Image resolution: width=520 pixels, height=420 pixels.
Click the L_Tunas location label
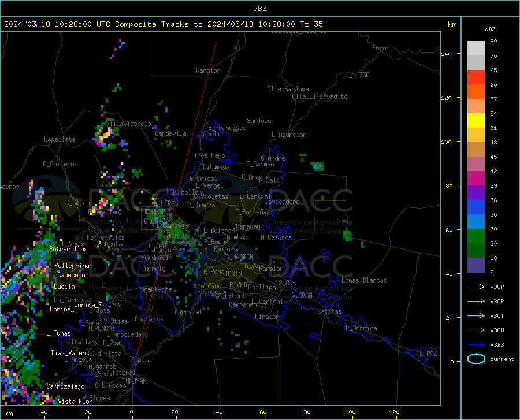coord(58,333)
